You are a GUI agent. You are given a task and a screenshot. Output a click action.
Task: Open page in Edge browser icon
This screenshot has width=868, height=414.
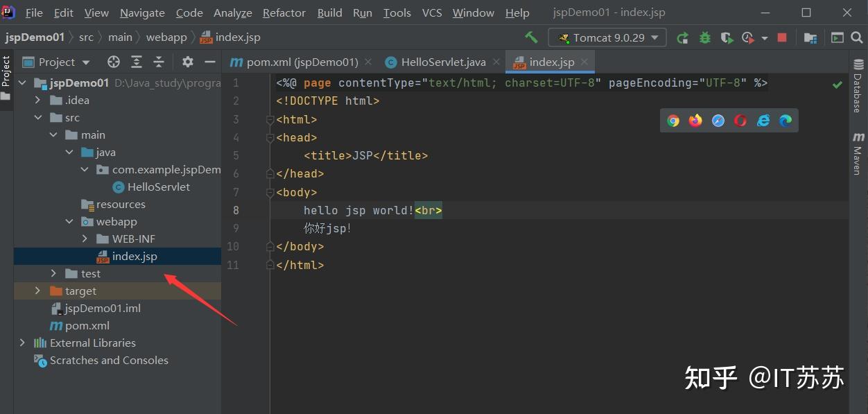785,121
